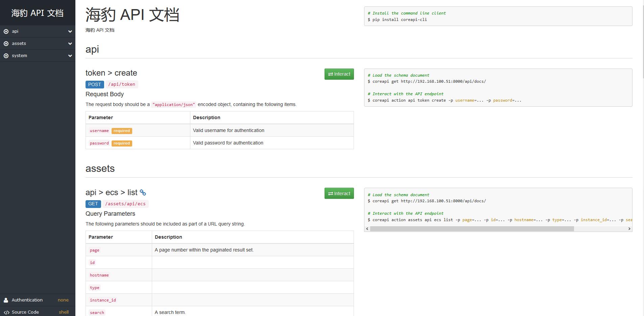Click the api section circle icon in sidebar
The height and width of the screenshot is (316, 644).
click(6, 31)
